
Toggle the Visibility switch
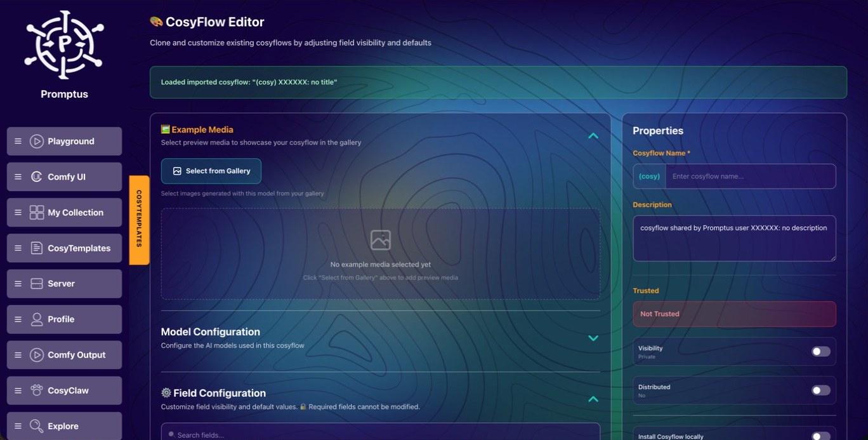coord(820,352)
